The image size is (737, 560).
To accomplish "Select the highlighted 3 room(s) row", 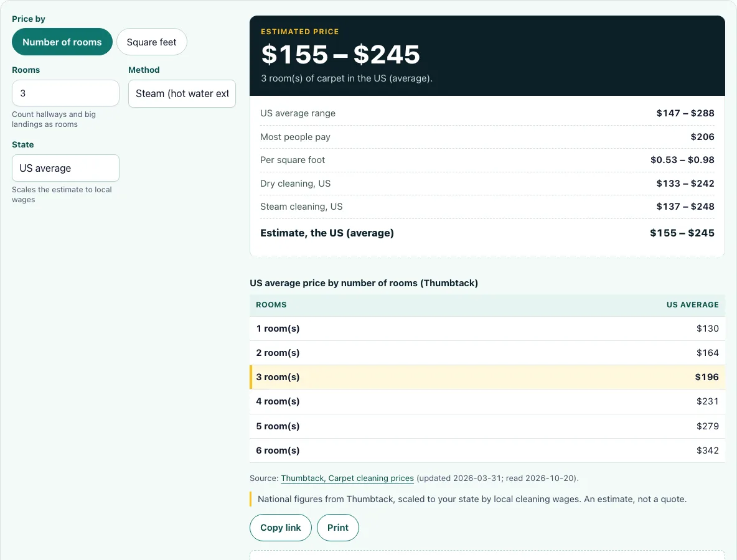I will [487, 377].
